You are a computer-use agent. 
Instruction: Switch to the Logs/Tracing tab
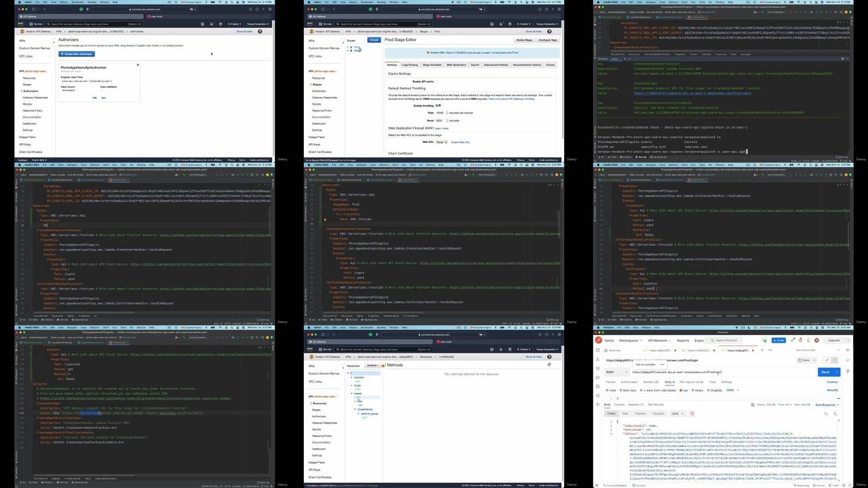click(x=410, y=65)
